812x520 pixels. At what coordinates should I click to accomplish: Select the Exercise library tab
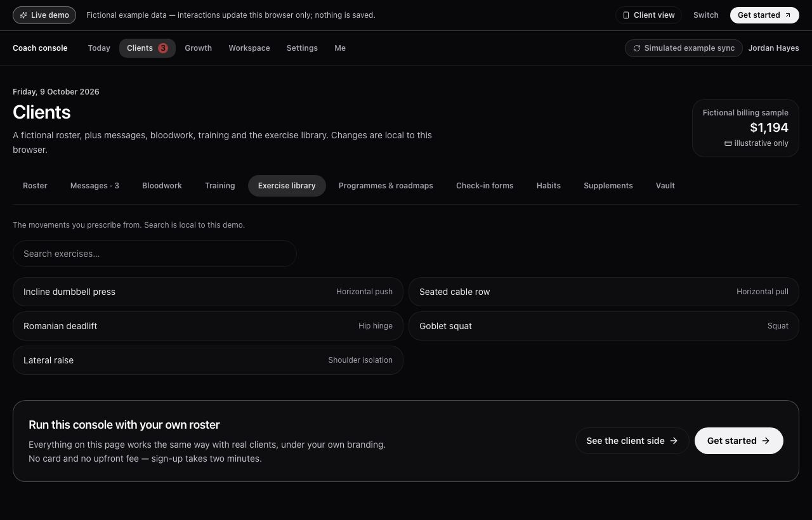pos(287,186)
